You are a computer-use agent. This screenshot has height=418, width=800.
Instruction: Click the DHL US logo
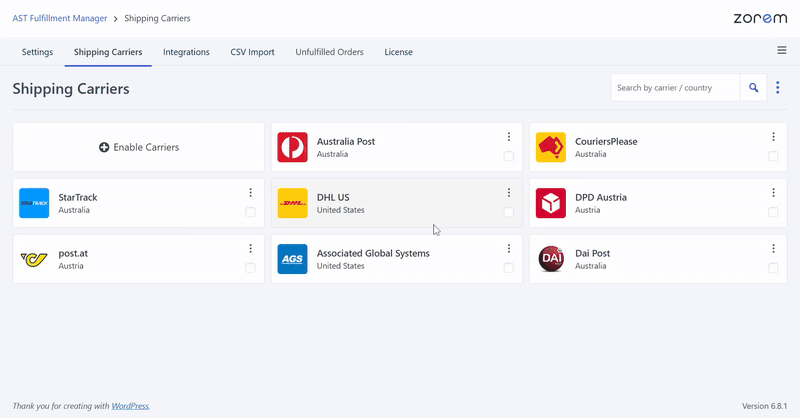click(292, 203)
